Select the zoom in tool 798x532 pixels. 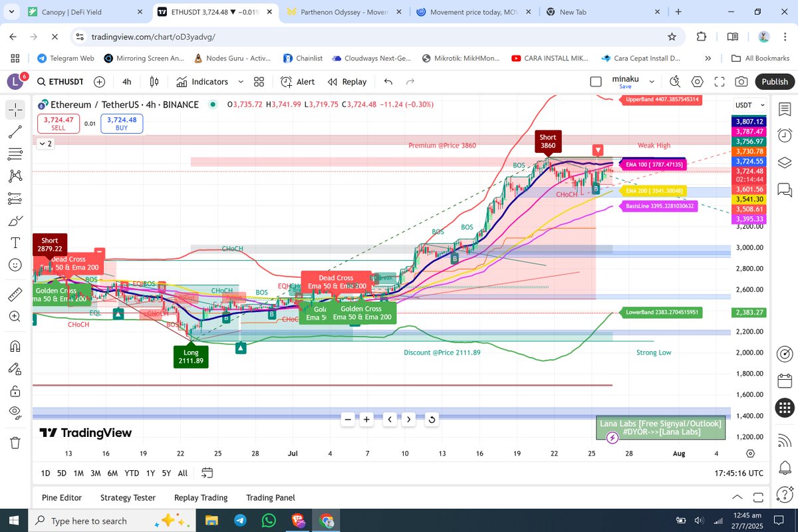coord(15,317)
